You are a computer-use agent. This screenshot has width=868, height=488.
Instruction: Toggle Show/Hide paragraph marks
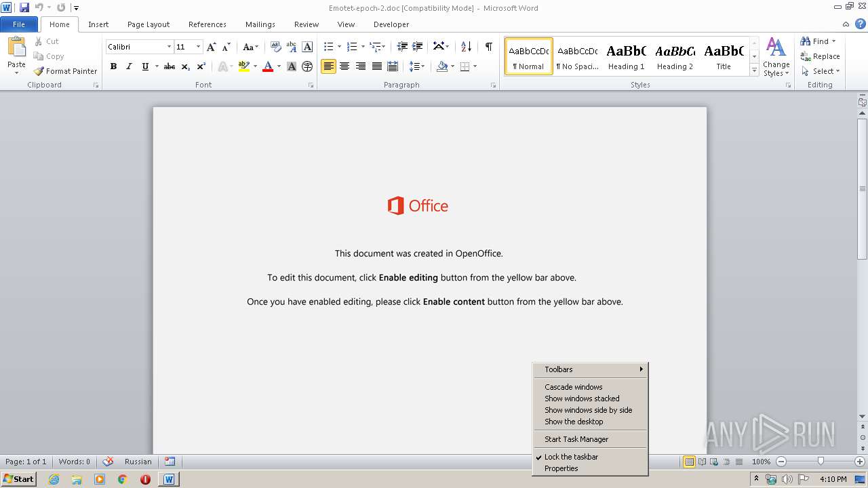pos(488,47)
